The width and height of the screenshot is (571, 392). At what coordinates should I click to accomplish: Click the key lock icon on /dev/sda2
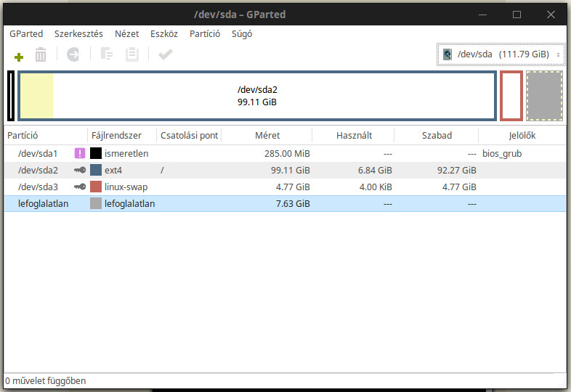point(80,170)
